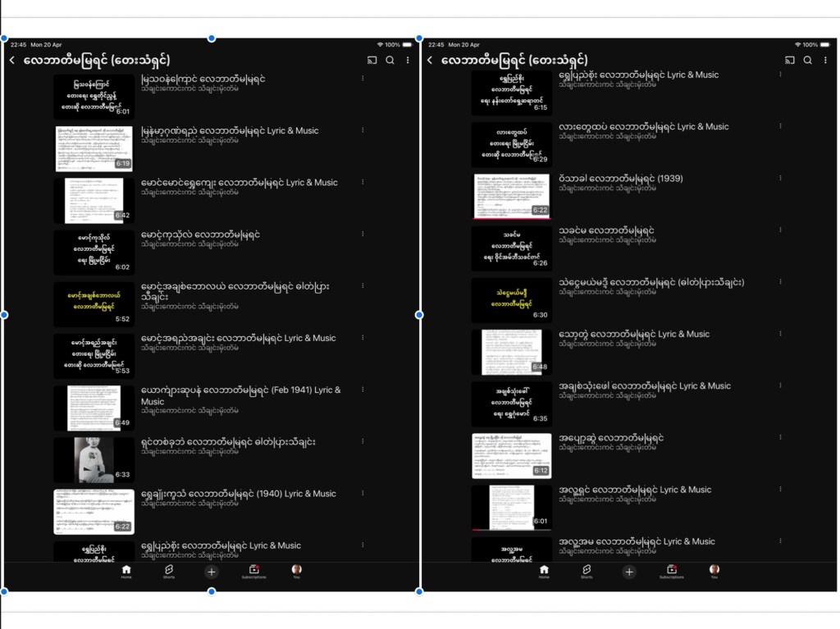
Task: Tap the Shorts icon in the left bottom bar
Action: [169, 570]
